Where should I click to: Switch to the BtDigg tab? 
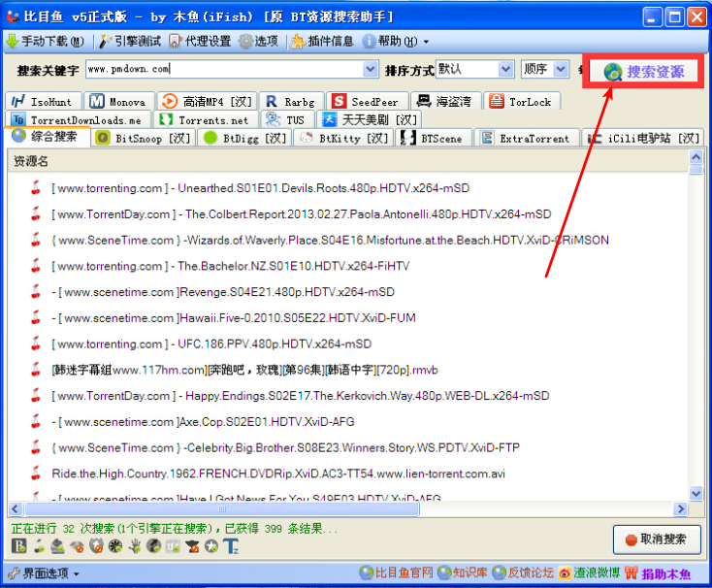(245, 138)
